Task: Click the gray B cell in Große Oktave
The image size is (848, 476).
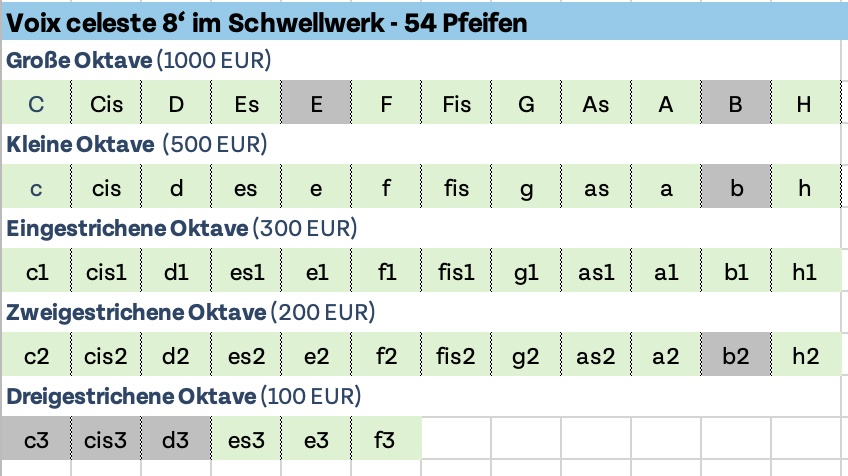Action: [735, 104]
